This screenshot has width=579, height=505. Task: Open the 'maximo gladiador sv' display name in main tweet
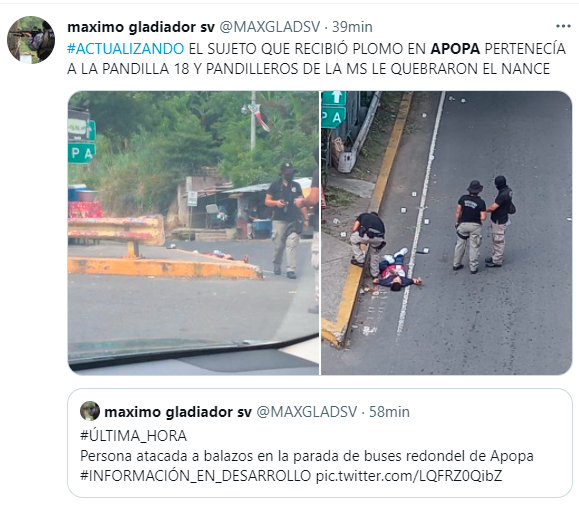tap(141, 27)
